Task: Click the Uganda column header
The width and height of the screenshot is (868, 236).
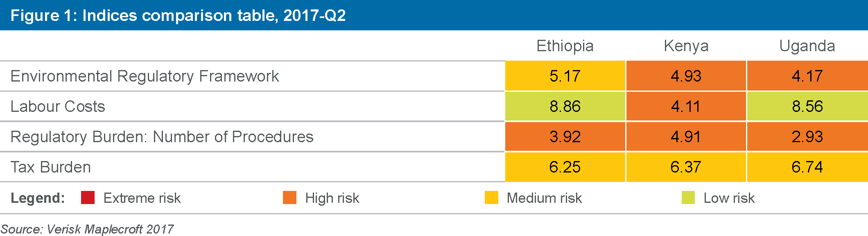Action: click(807, 46)
